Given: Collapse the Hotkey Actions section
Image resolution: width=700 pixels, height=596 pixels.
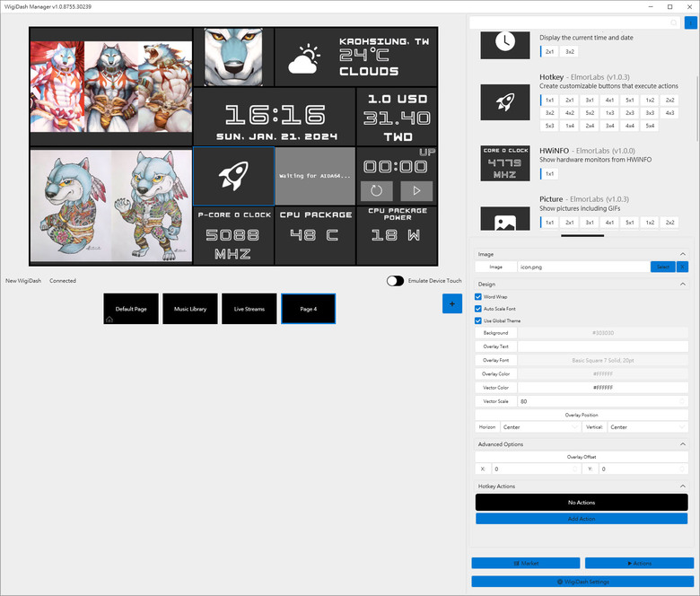Looking at the screenshot, I should pos(683,486).
